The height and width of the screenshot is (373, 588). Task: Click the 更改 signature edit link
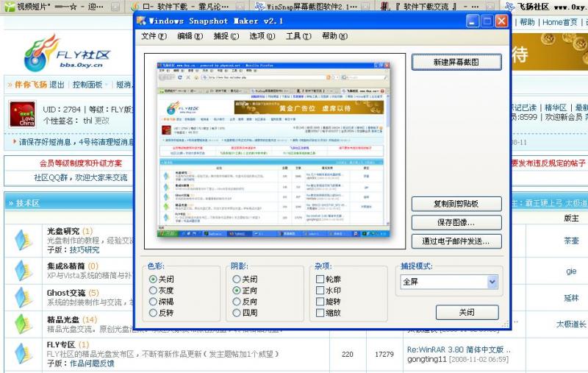pyautogui.click(x=101, y=121)
